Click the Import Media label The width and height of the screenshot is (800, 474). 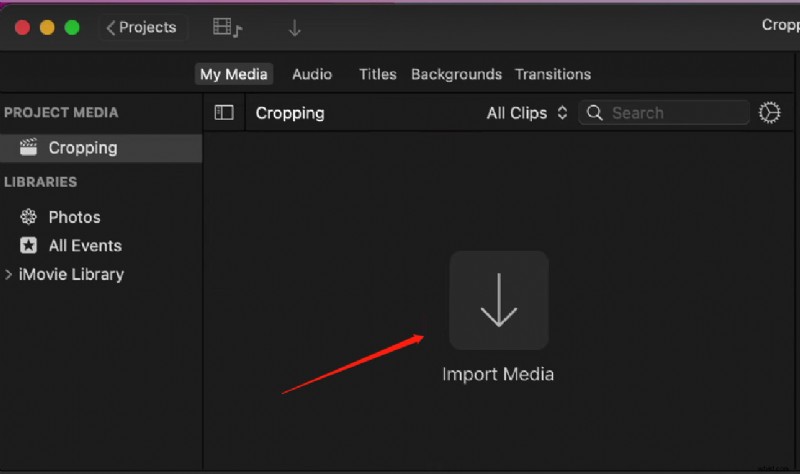(x=498, y=375)
